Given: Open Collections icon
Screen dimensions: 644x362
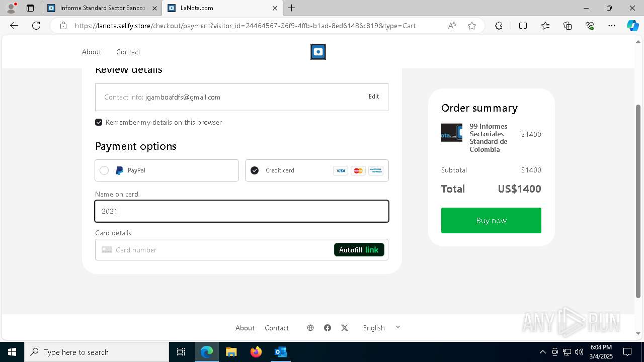Looking at the screenshot, I should [x=568, y=26].
